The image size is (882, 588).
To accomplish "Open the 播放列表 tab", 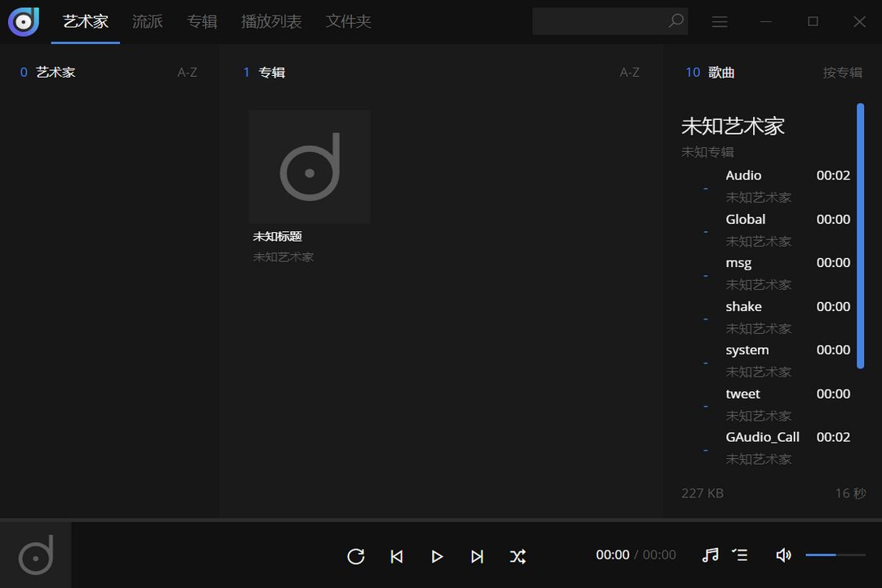I will tap(271, 21).
